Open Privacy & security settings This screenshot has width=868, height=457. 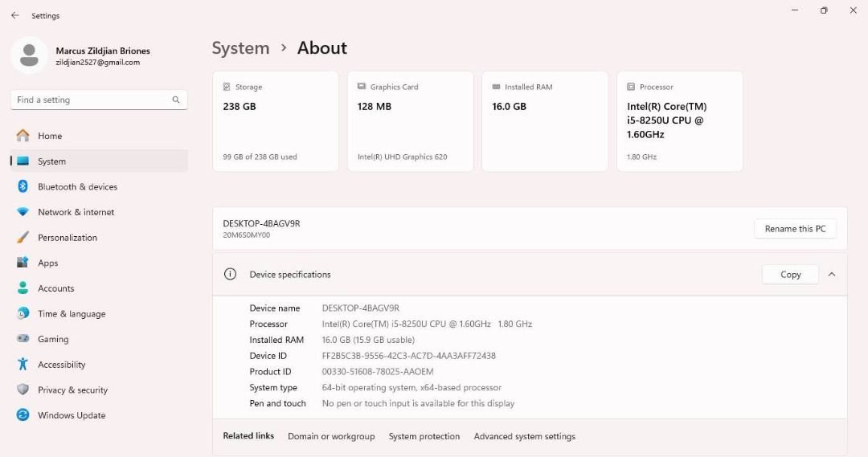pyautogui.click(x=99, y=390)
